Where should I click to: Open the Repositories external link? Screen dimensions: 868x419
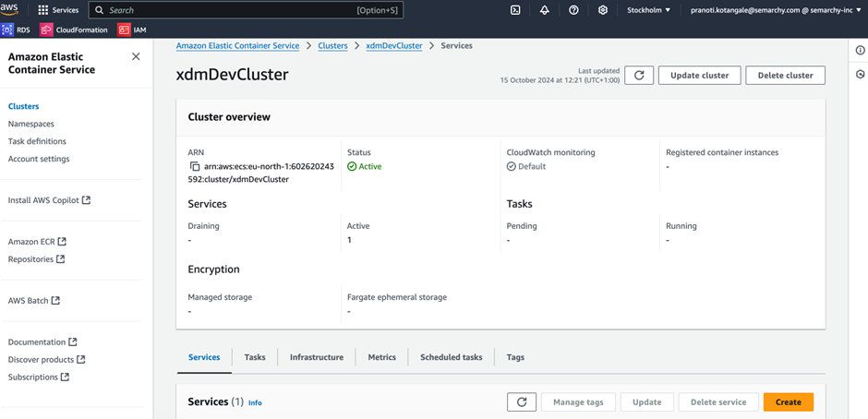point(37,259)
